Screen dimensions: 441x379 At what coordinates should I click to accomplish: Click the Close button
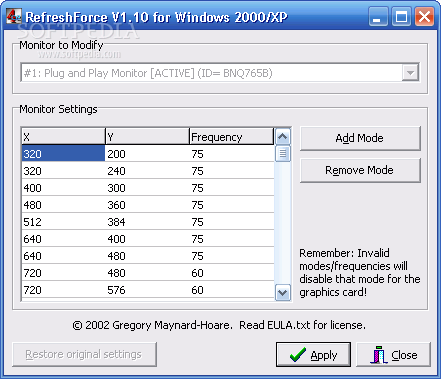coord(393,354)
